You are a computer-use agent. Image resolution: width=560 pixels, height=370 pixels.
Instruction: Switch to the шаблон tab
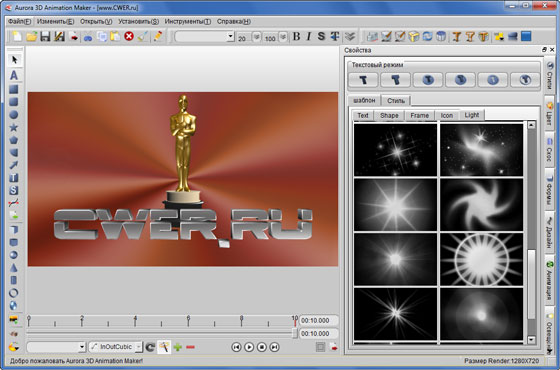tap(364, 100)
